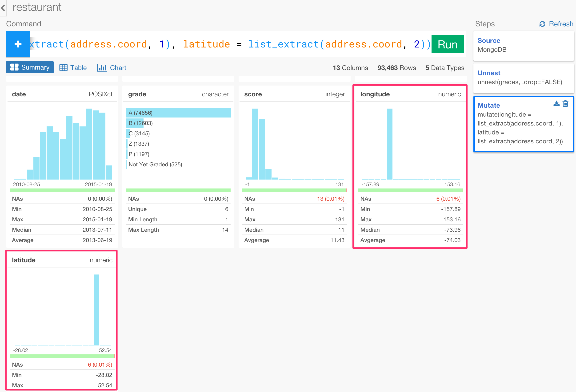The image size is (576, 392).
Task: Click the back arrow next to restaurant
Action: point(3,8)
